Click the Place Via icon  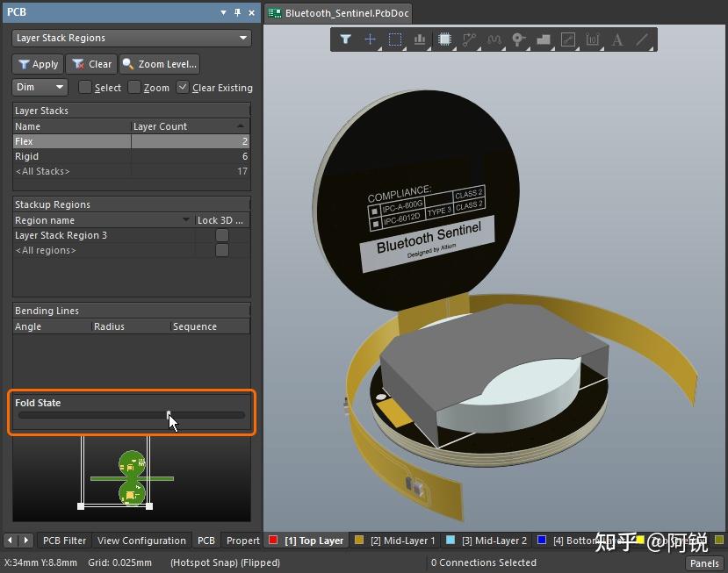[x=518, y=39]
